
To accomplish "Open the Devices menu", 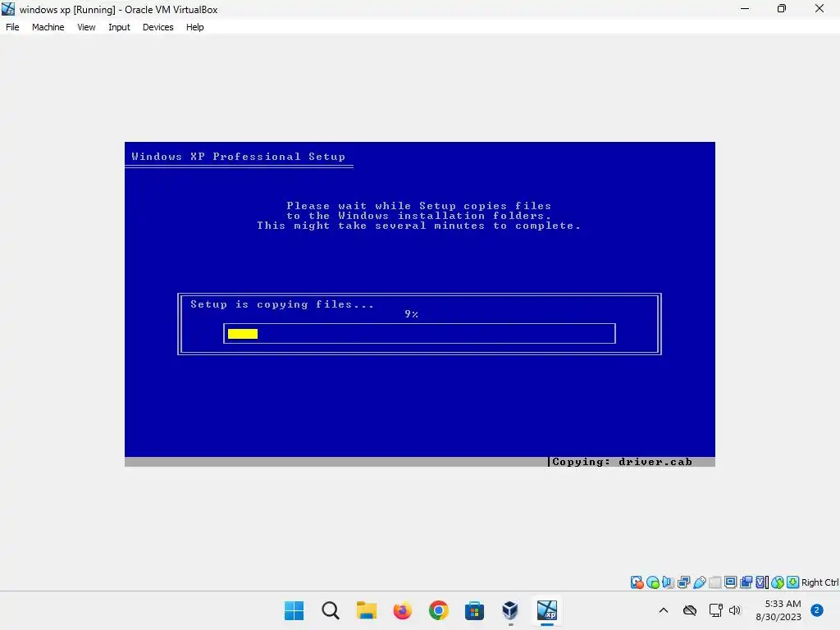I will (x=158, y=27).
